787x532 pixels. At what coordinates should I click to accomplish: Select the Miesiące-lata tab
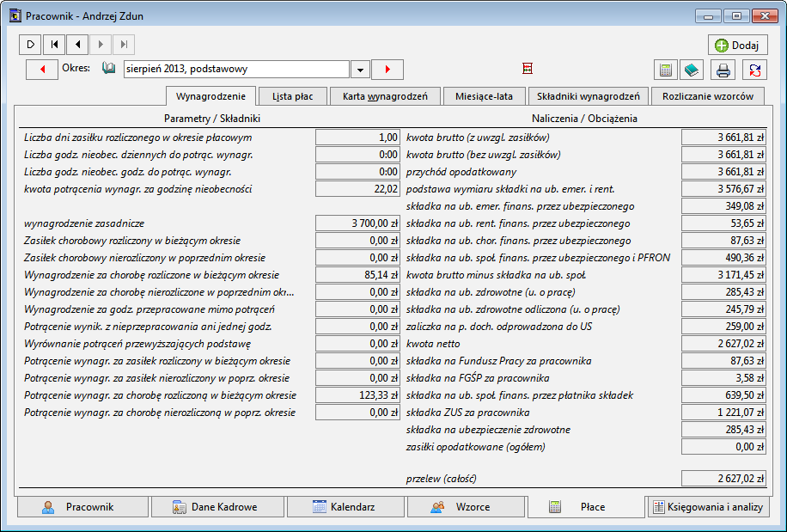point(484,96)
